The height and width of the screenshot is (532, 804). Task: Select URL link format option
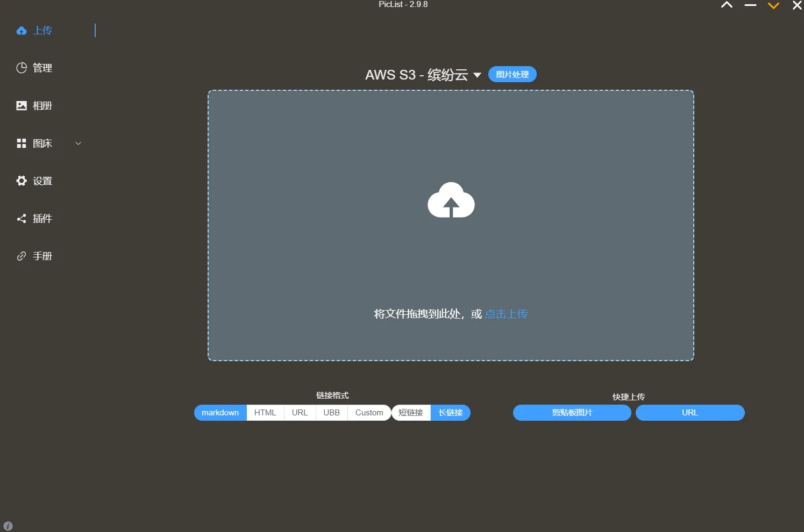(x=300, y=413)
